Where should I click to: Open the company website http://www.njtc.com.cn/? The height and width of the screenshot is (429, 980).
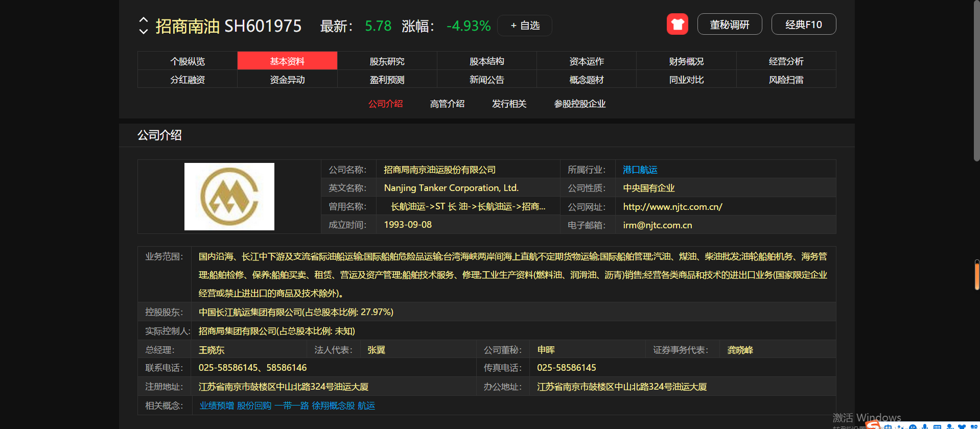pyautogui.click(x=672, y=207)
